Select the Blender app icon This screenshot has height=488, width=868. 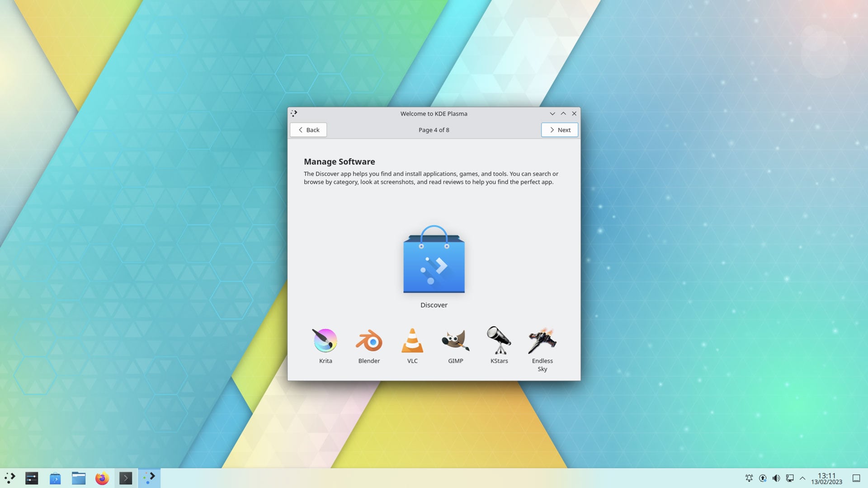click(x=369, y=340)
